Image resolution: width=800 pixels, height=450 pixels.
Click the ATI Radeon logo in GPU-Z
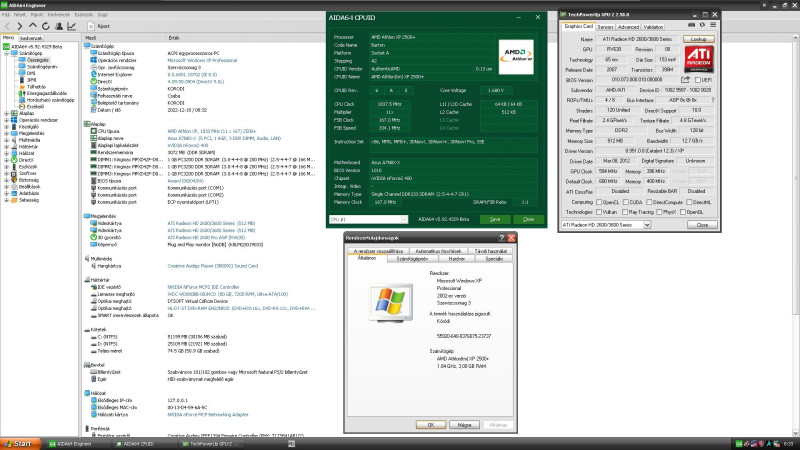[x=699, y=59]
